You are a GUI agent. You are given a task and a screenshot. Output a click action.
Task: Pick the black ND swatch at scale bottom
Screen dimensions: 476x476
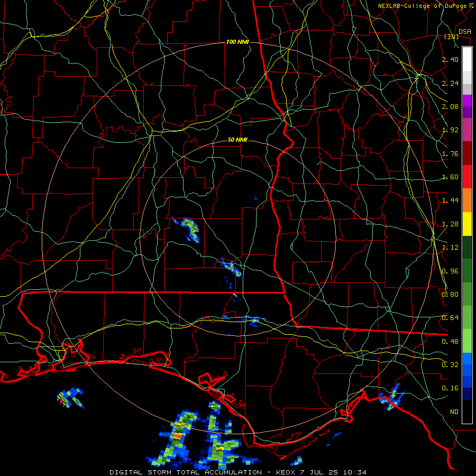467,411
